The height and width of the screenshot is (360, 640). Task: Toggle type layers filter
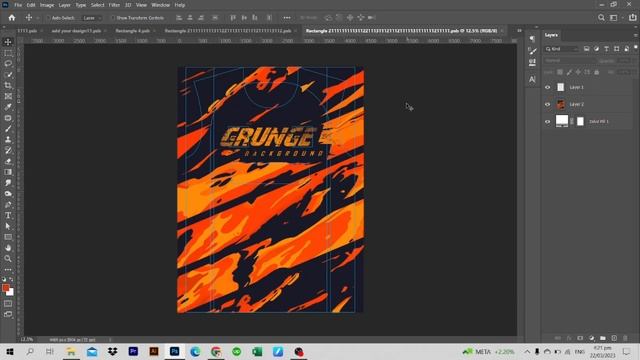click(x=607, y=49)
